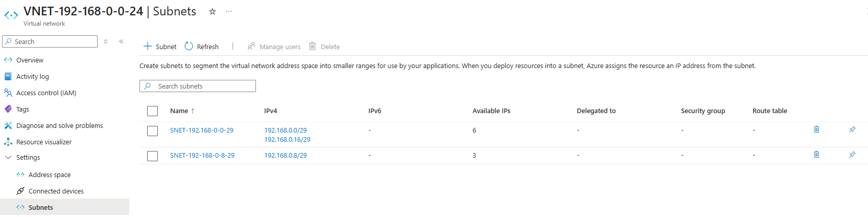
Task: Open the SNET-192-168-0-8-29 subnet link
Action: pos(202,156)
